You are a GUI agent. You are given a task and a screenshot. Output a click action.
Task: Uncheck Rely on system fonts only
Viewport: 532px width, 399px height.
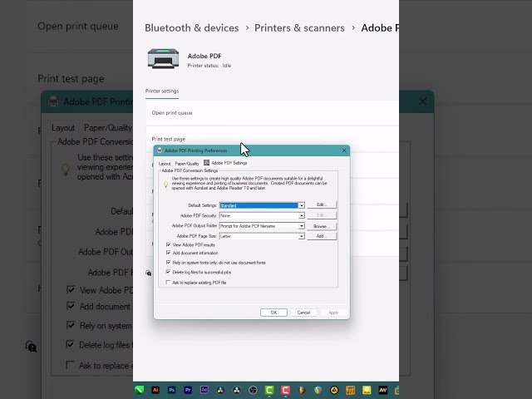tap(168, 263)
